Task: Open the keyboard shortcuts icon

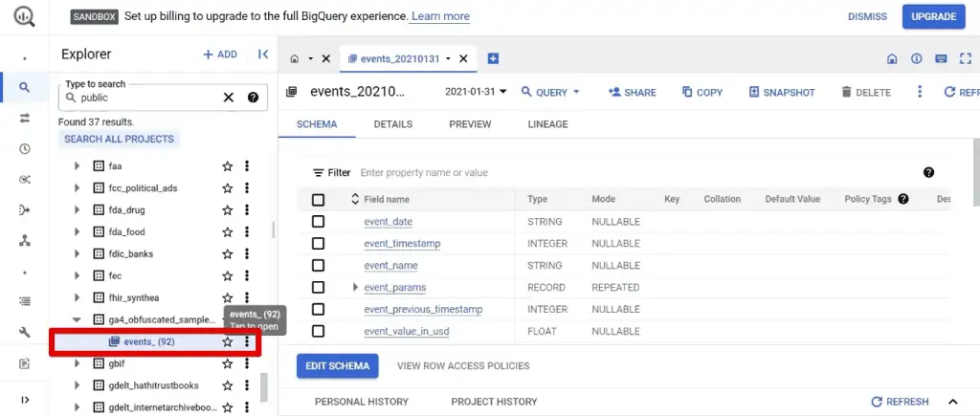Action: click(942, 58)
